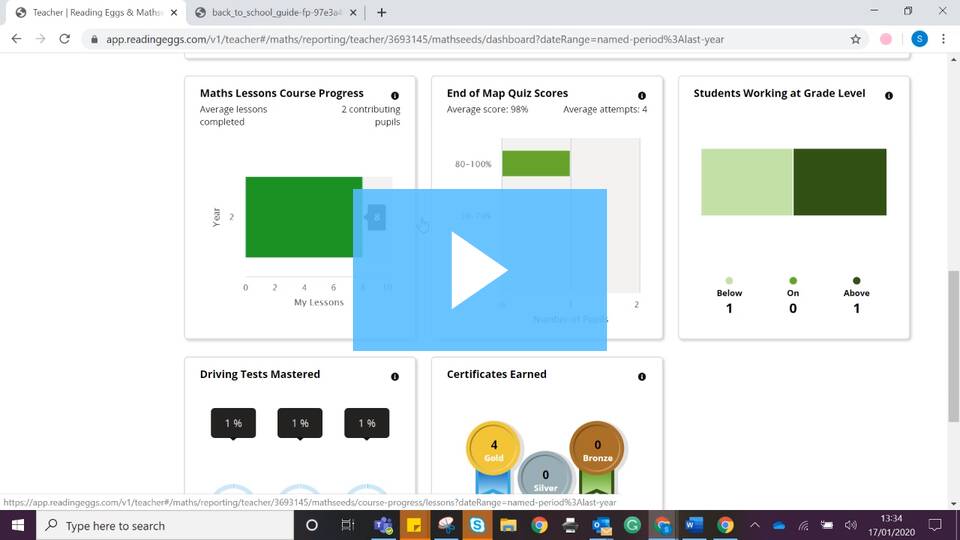Viewport: 960px width, 540px height.
Task: Click the 80-100% quiz score bar
Action: pyautogui.click(x=536, y=163)
